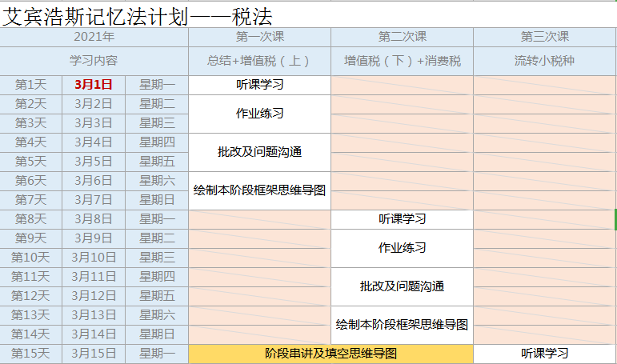617x364 pixels.
Task: Select the 学习内容 header cell
Action: point(94,61)
